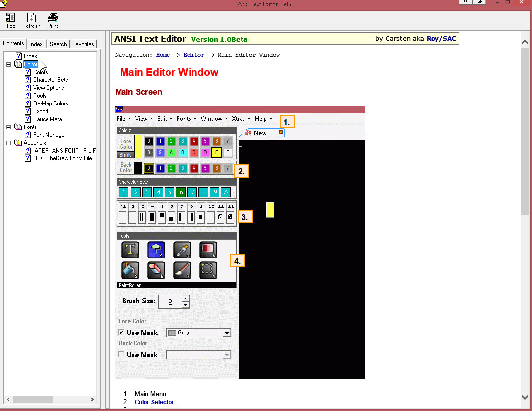This screenshot has height=411, width=532.
Task: Activate the Selection tool numbered 8
Action: 208,269
